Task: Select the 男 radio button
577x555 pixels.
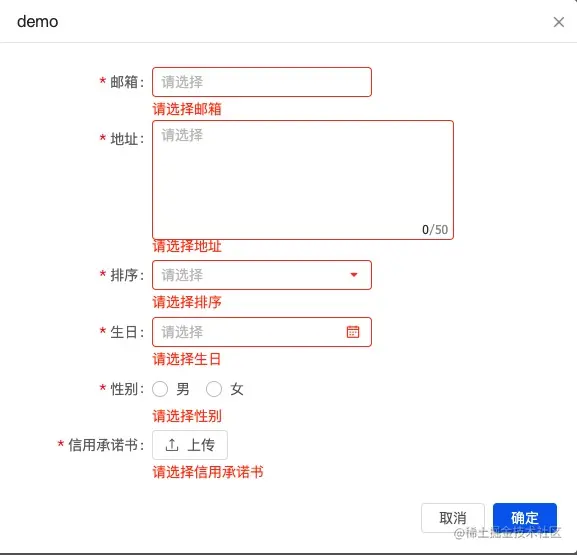Action: tap(160, 389)
